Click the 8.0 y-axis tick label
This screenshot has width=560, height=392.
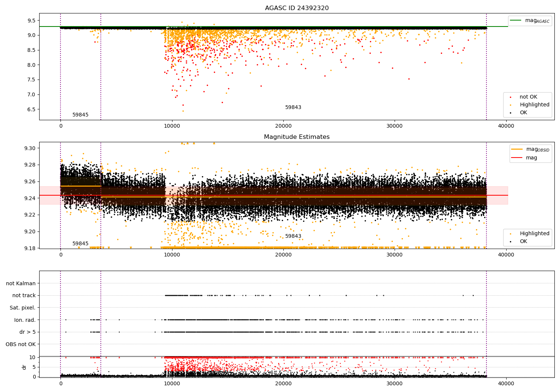pyautogui.click(x=32, y=65)
